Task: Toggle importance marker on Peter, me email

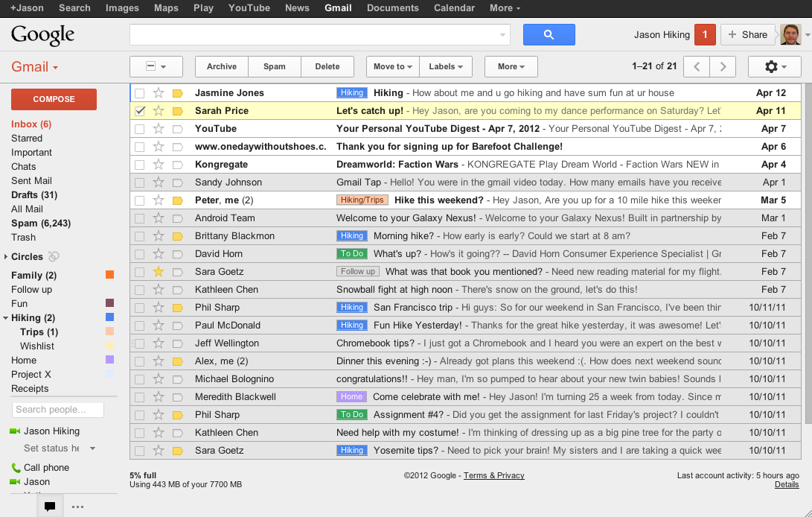Action: (178, 200)
